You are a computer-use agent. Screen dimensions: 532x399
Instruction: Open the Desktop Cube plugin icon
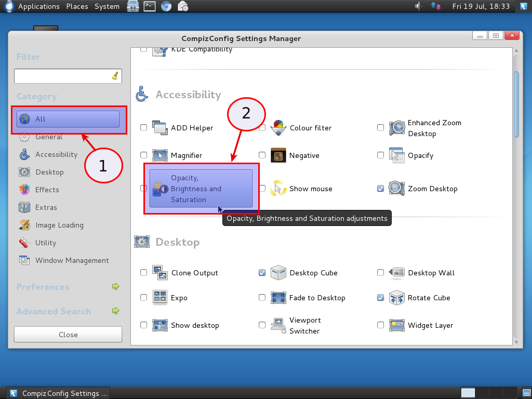[x=278, y=273]
